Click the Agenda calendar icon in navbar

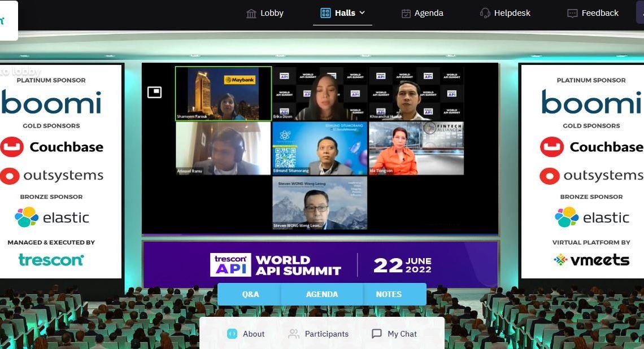pyautogui.click(x=406, y=14)
